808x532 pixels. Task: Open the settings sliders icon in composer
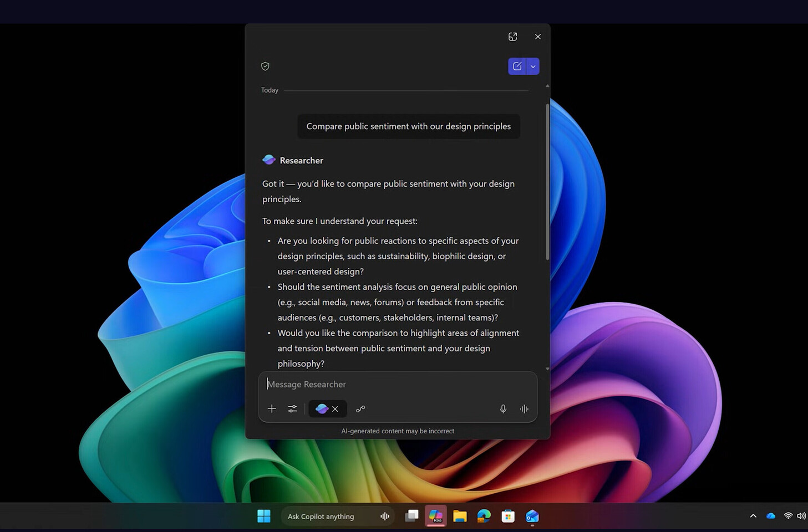(x=292, y=409)
